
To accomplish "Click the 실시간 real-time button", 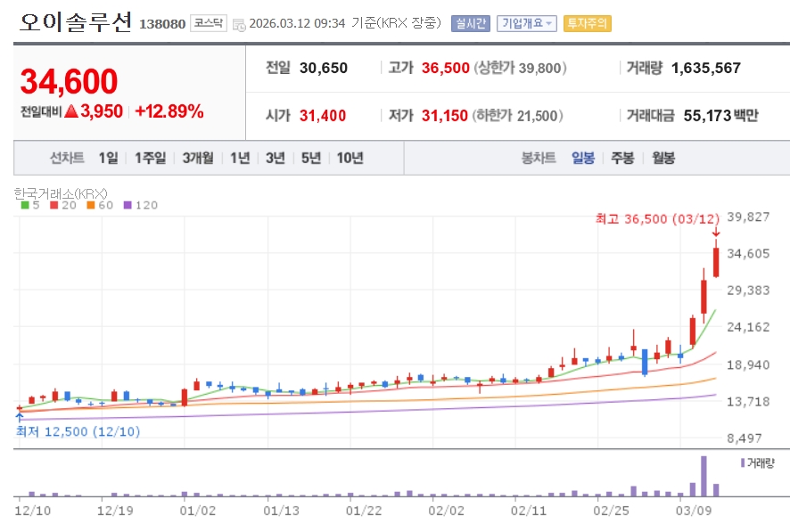I will click(x=470, y=23).
